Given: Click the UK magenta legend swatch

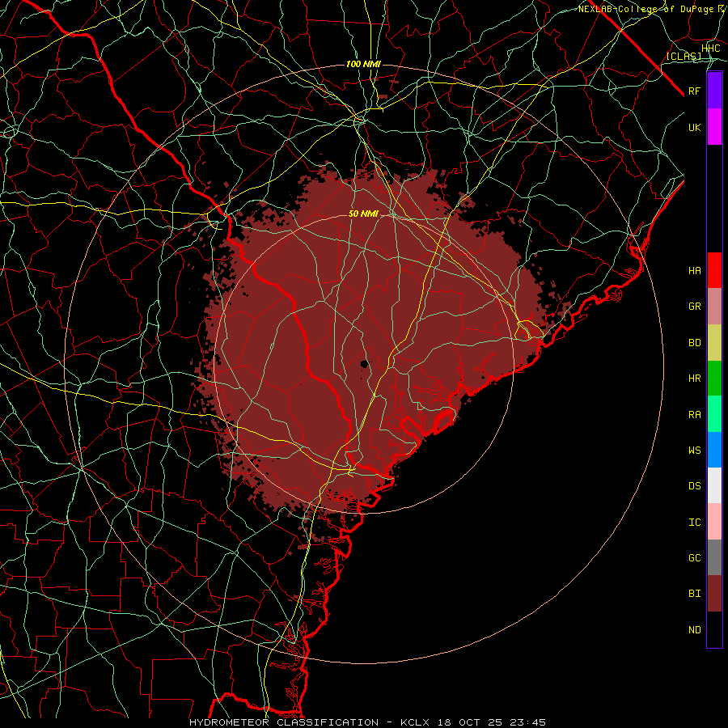Looking at the screenshot, I should (714, 127).
